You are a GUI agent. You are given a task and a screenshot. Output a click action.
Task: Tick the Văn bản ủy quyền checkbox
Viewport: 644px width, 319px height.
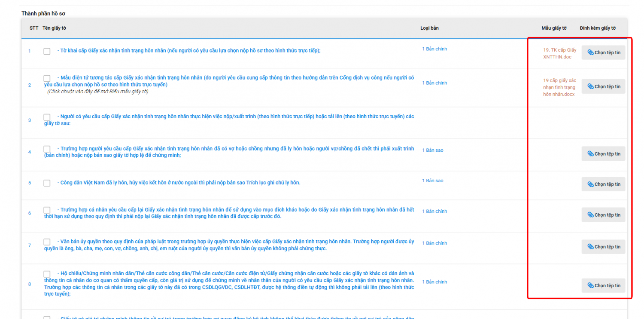47,242
